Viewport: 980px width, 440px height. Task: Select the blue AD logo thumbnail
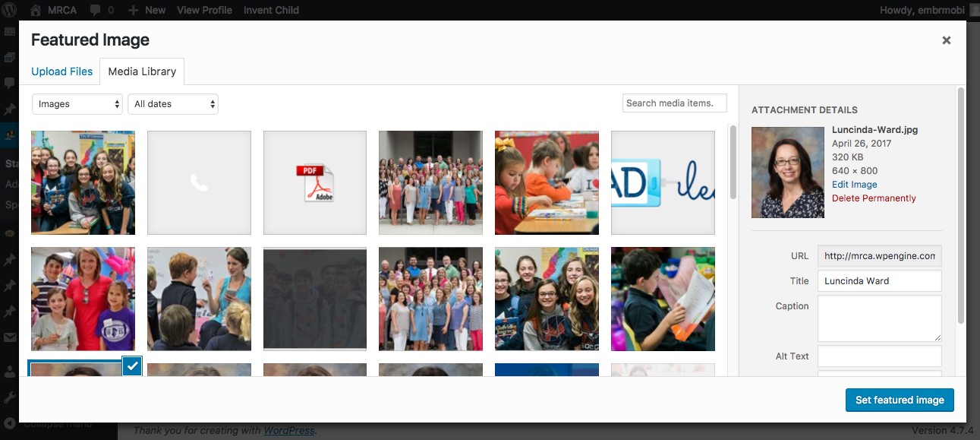pyautogui.click(x=663, y=182)
